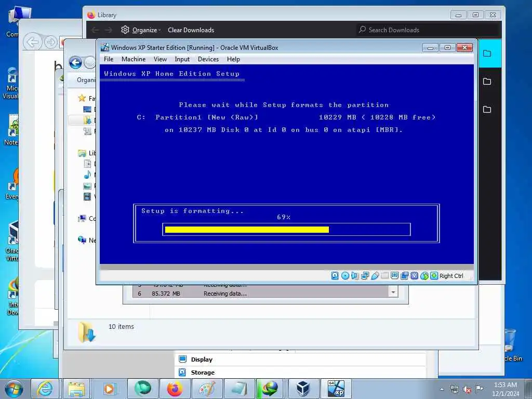
Task: Click the blue Back button in Explorer window
Action: coord(75,62)
